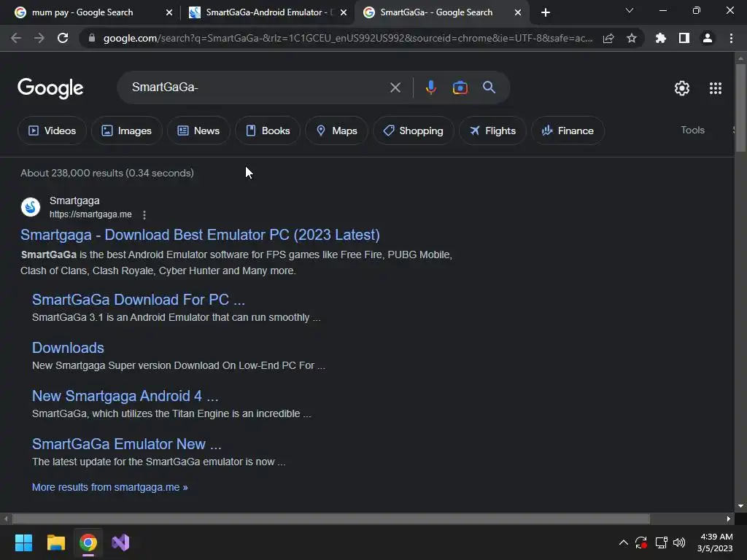Click vertical scrollbar thumb
747x560 pixels.
click(x=740, y=108)
